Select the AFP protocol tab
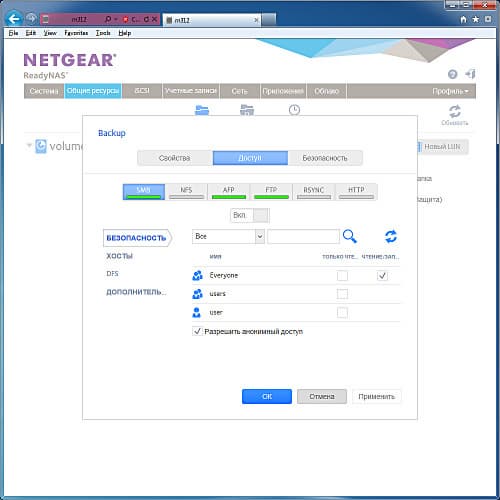Image resolution: width=500 pixels, height=500 pixels. click(x=229, y=192)
